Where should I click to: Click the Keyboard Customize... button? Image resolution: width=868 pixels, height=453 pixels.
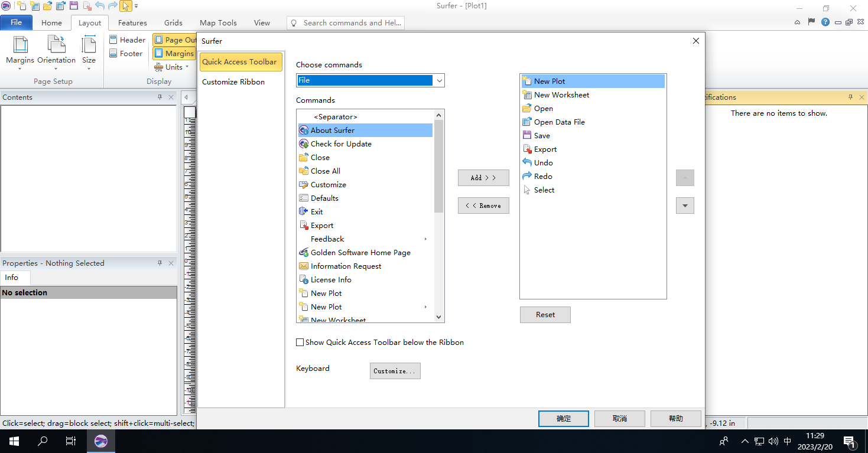pos(395,371)
